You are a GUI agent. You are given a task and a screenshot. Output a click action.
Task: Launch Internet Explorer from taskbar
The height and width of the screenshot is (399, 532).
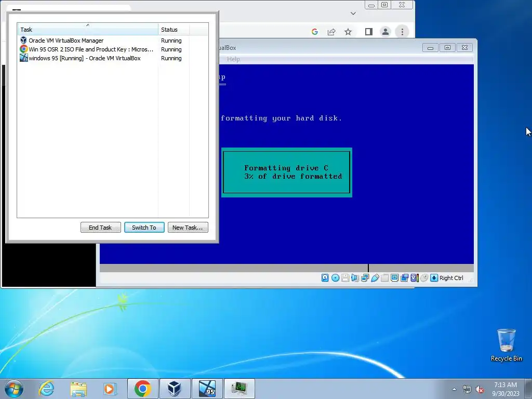click(x=46, y=389)
